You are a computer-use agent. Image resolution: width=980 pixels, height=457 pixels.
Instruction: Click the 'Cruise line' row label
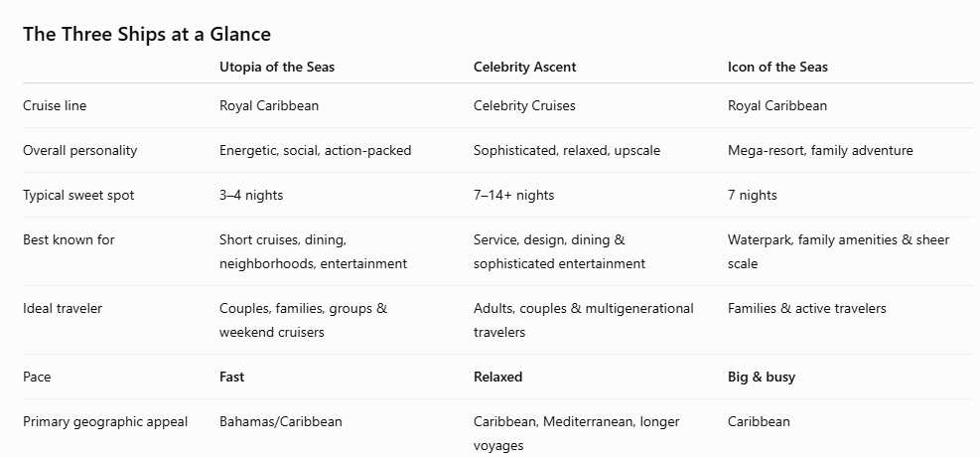tap(55, 105)
